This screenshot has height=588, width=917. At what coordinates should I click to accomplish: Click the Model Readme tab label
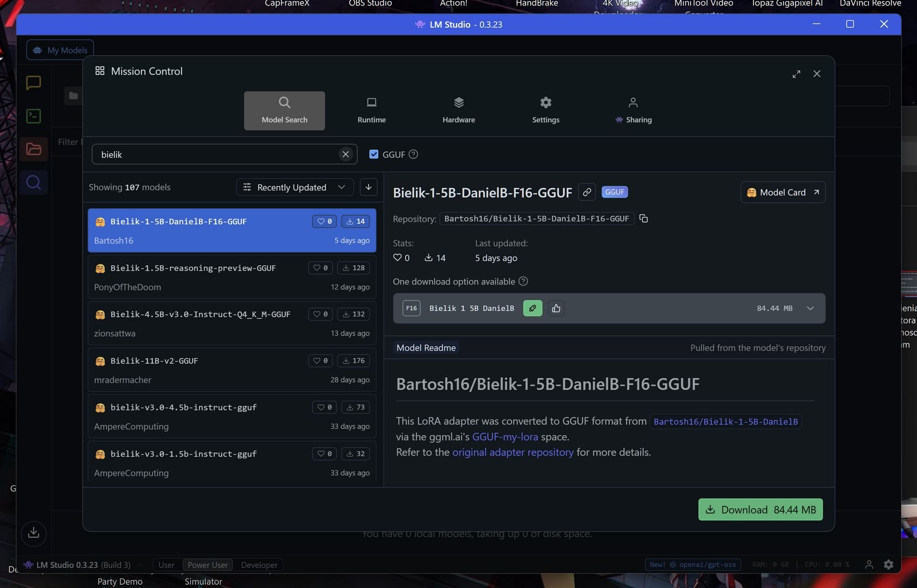click(x=426, y=347)
